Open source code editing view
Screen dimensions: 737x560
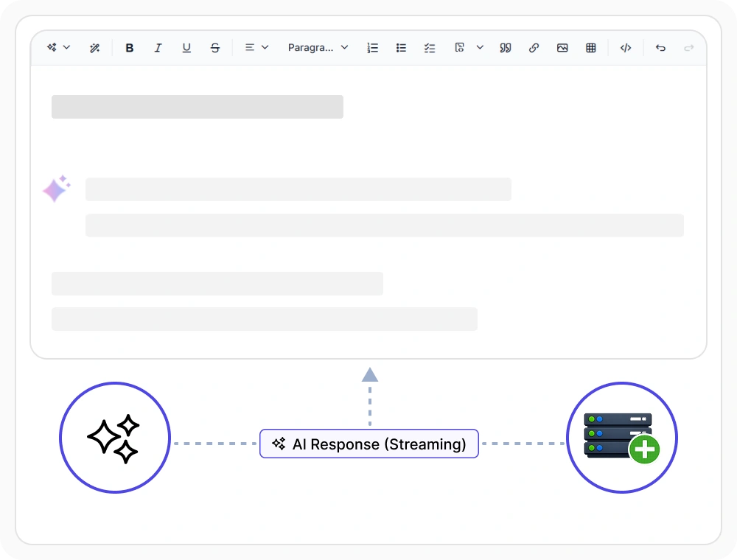point(626,48)
